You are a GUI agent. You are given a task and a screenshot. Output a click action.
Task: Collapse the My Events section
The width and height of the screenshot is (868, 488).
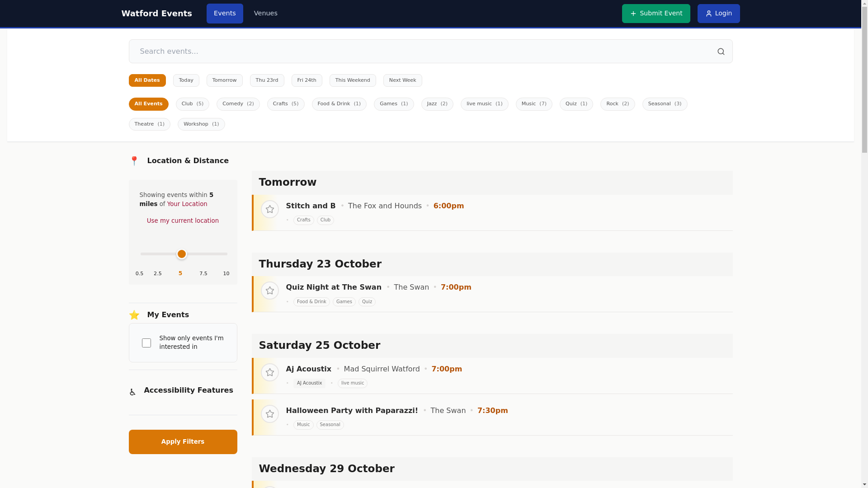point(168,315)
